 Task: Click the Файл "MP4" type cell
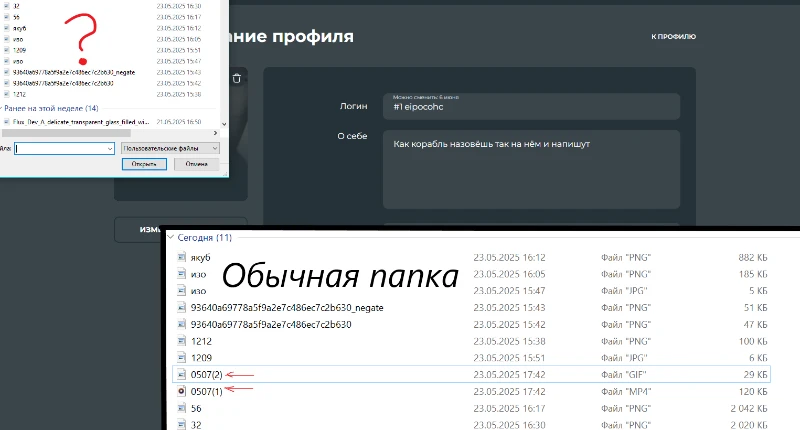(626, 391)
